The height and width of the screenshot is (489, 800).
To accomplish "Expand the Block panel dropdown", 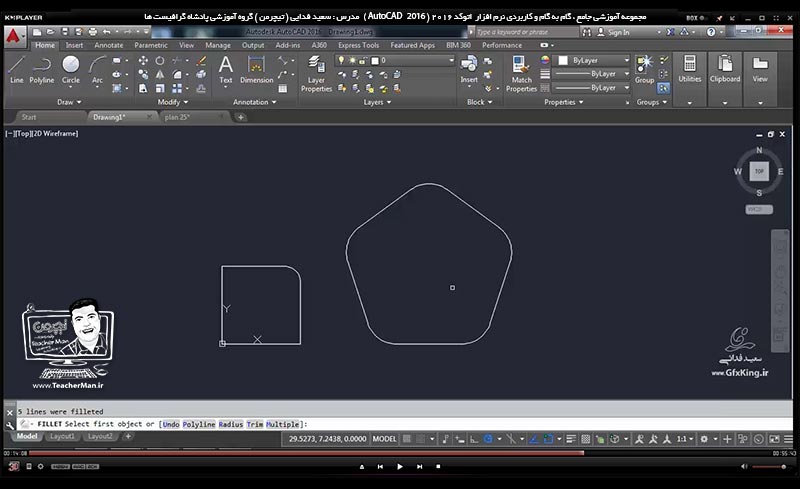I will tap(480, 102).
